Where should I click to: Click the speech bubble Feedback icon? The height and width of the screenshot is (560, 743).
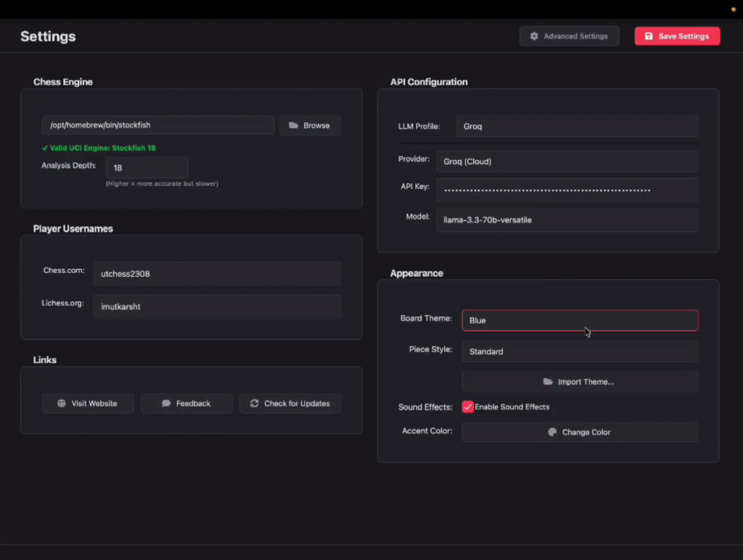click(x=166, y=403)
